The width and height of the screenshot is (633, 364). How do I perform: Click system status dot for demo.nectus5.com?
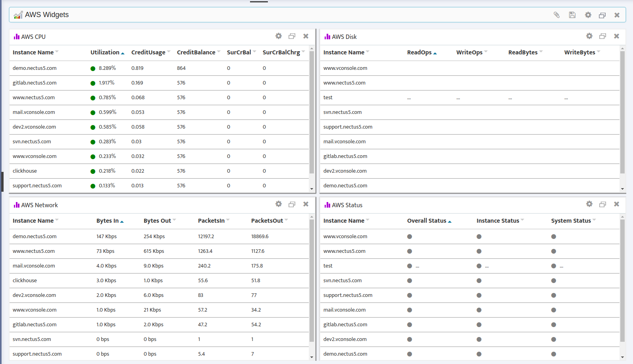tap(554, 354)
